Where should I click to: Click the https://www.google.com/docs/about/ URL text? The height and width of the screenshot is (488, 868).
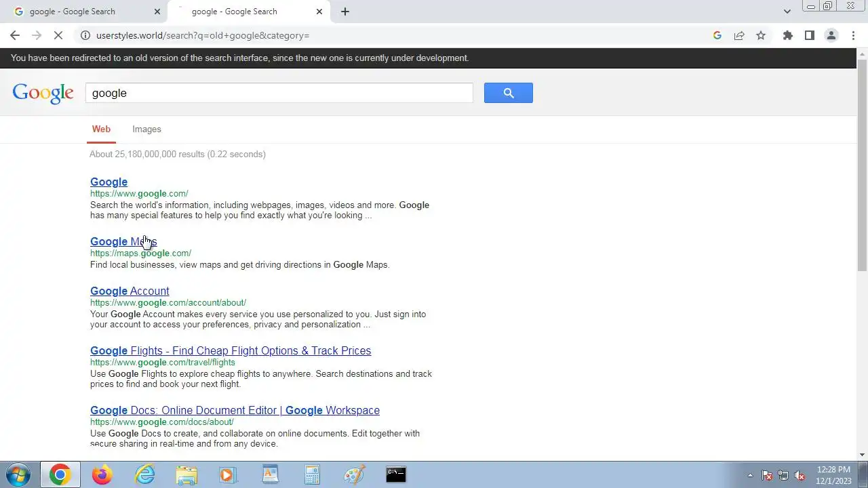162,422
